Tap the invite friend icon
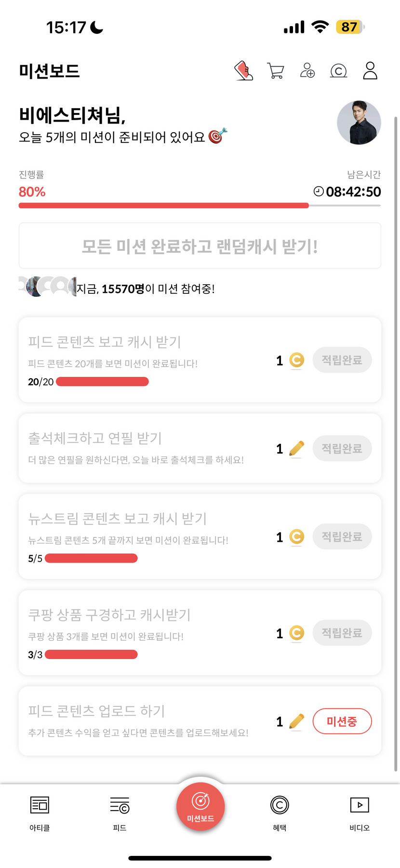This screenshot has height=868, width=400. point(307,70)
